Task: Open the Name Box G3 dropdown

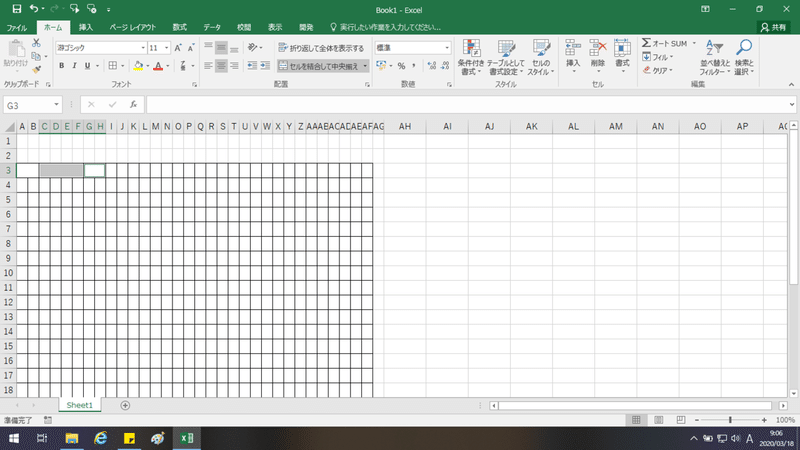Action: tap(56, 105)
